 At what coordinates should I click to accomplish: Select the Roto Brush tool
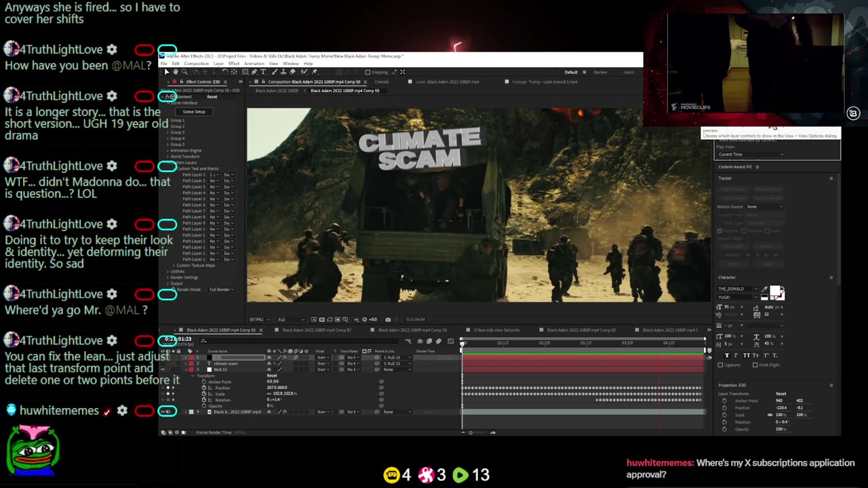[304, 72]
